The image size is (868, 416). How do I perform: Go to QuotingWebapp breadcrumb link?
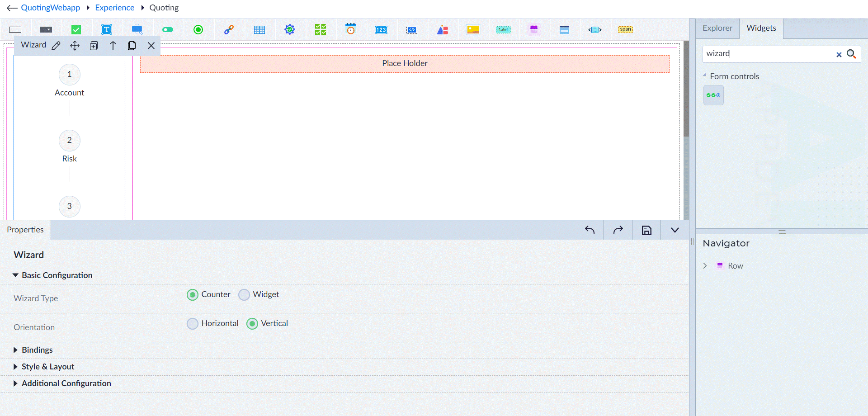pyautogui.click(x=51, y=8)
